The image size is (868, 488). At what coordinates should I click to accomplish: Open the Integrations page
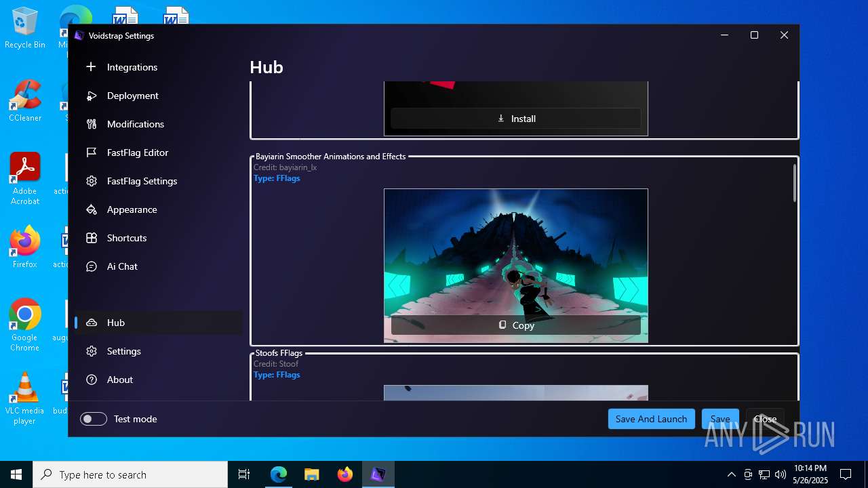(x=158, y=67)
